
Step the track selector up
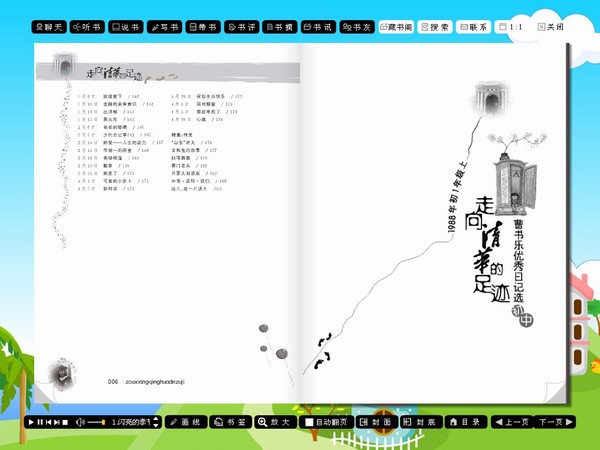pyautogui.click(x=156, y=419)
